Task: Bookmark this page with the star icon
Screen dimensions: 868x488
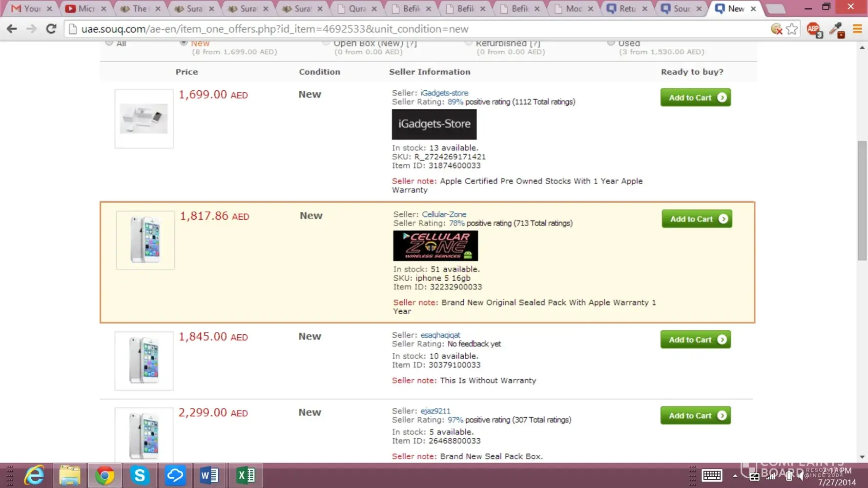Action: point(792,29)
